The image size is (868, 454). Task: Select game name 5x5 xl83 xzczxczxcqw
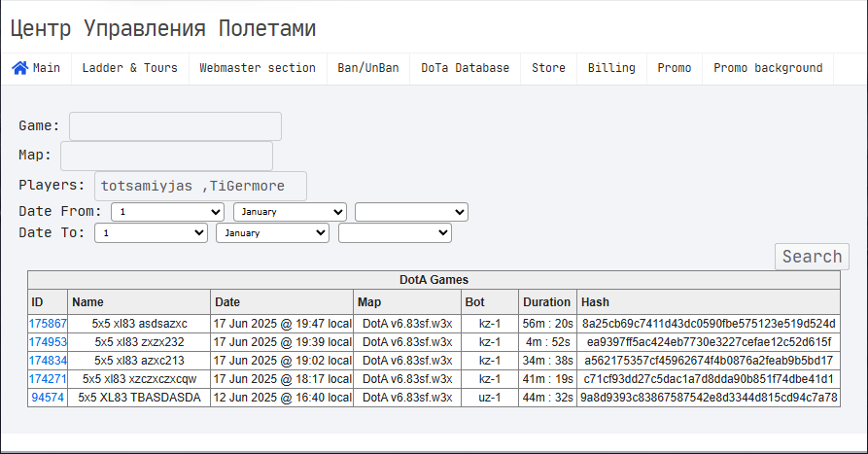coord(140,379)
